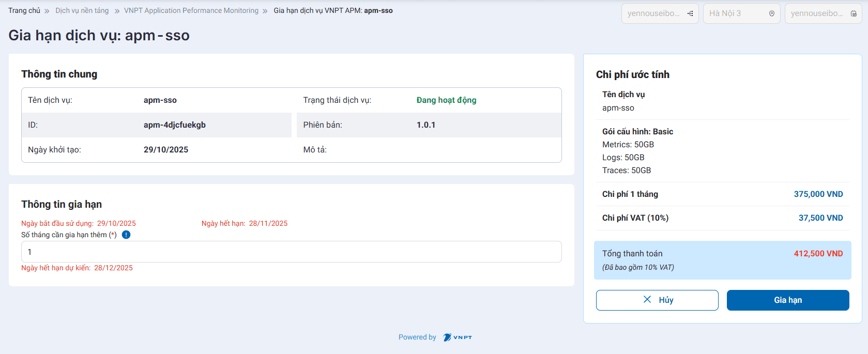Click the blue info icon beside Số tháng label
This screenshot has height=354, width=868.
tap(126, 235)
